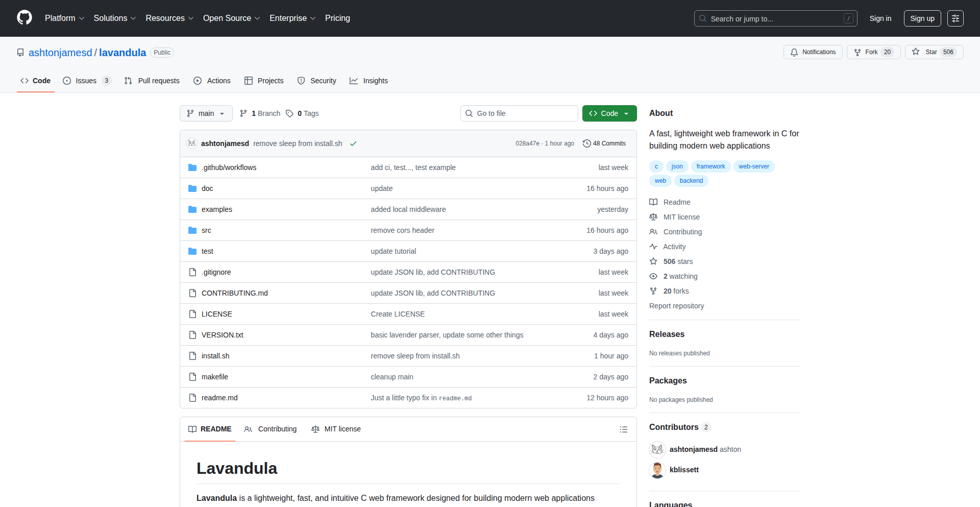This screenshot has width=980, height=507.
Task: Open the lavandula repository link
Action: 122,53
